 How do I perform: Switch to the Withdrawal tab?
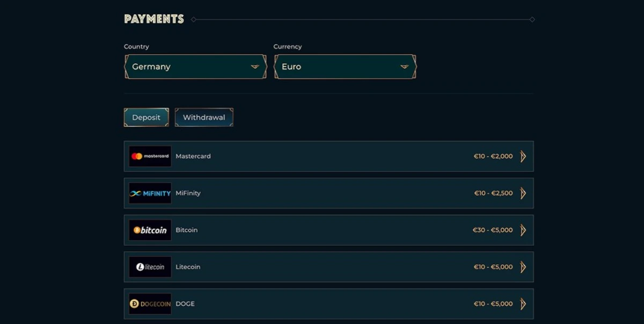tap(204, 117)
